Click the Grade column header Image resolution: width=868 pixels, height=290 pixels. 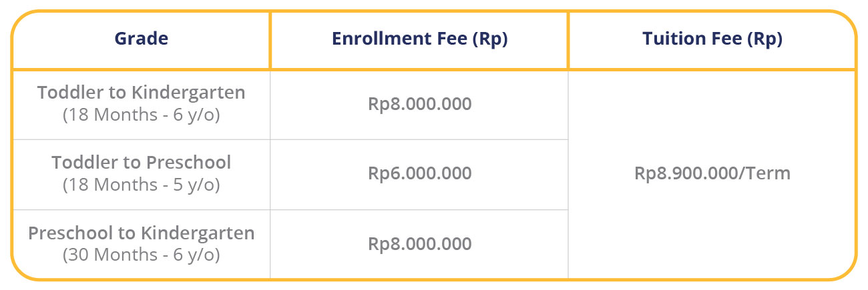[141, 39]
